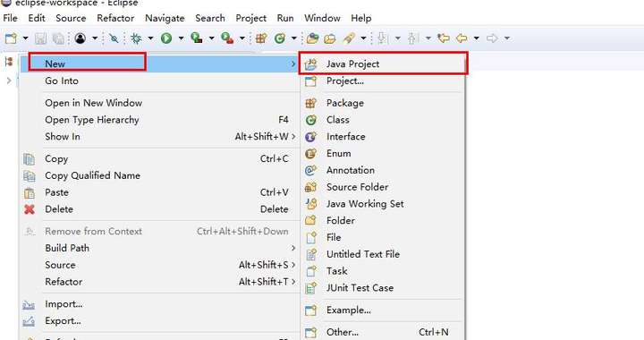Select Package in New submenu
The width and height of the screenshot is (644, 340).
[x=383, y=103]
